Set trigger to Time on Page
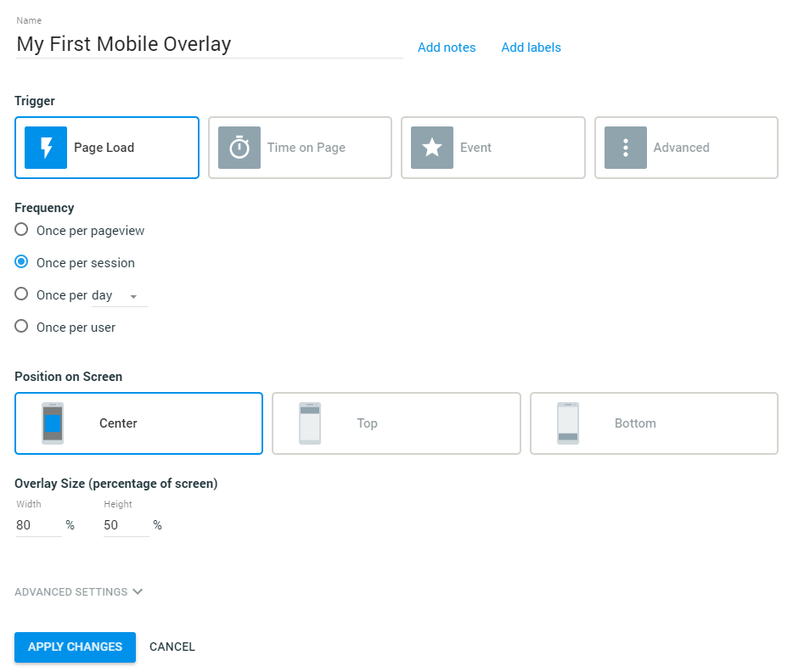 [300, 148]
